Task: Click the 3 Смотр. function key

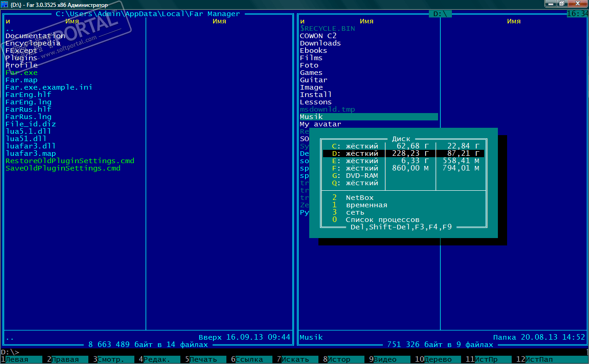Action: [114, 359]
